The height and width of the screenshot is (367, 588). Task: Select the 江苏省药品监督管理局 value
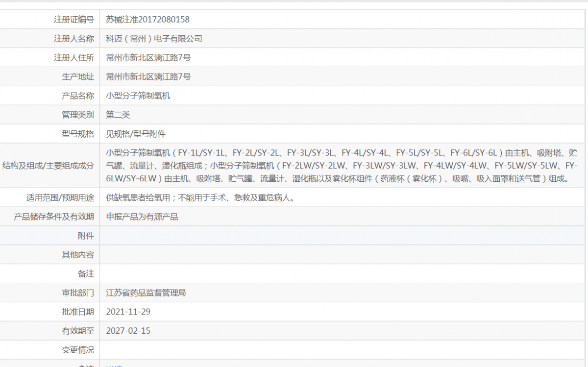pyautogui.click(x=146, y=293)
